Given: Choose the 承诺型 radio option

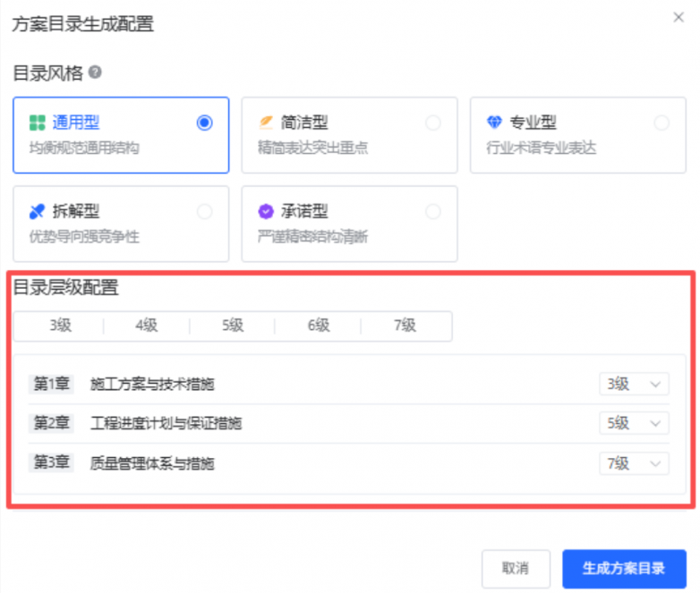Looking at the screenshot, I should 433,211.
